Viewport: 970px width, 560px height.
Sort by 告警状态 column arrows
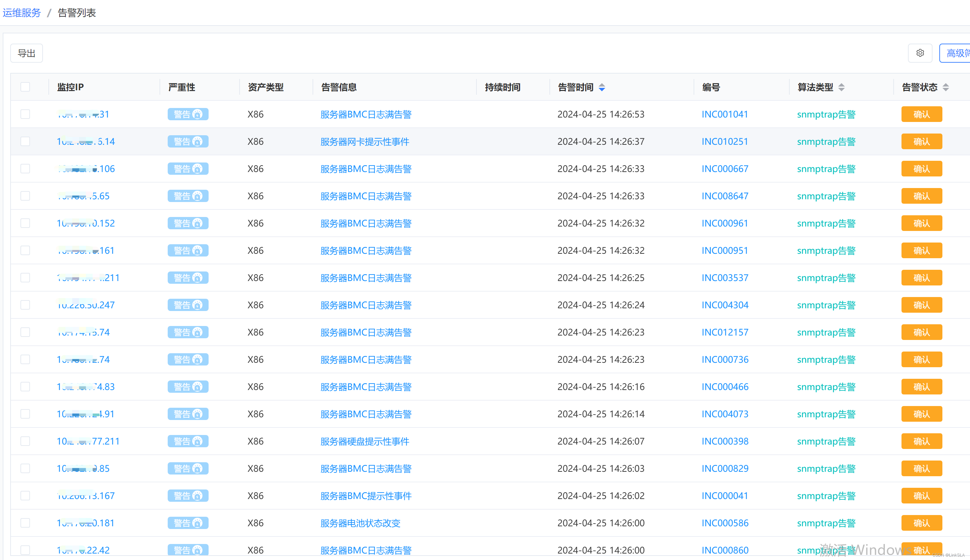(946, 87)
